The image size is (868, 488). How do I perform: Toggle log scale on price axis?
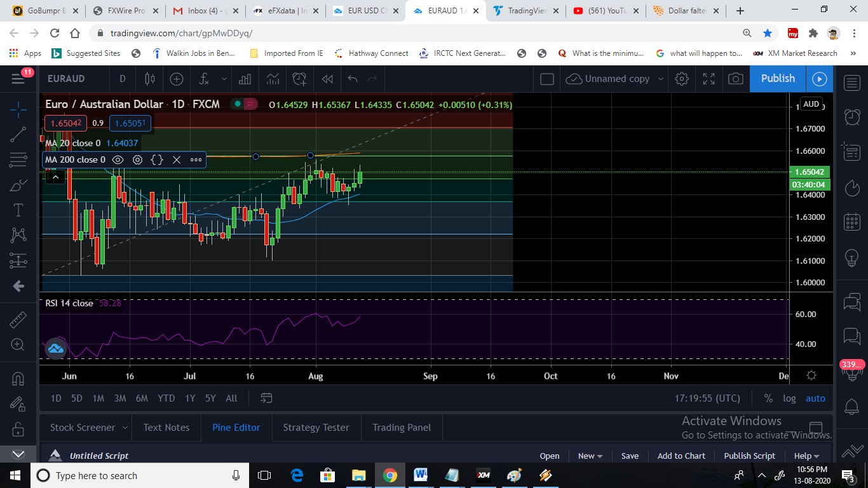point(789,398)
